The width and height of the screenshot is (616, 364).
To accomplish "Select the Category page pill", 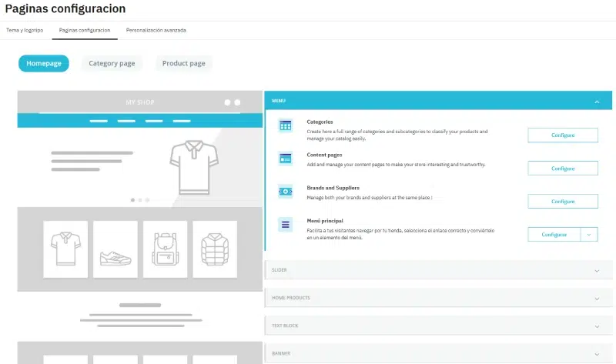I will click(112, 63).
